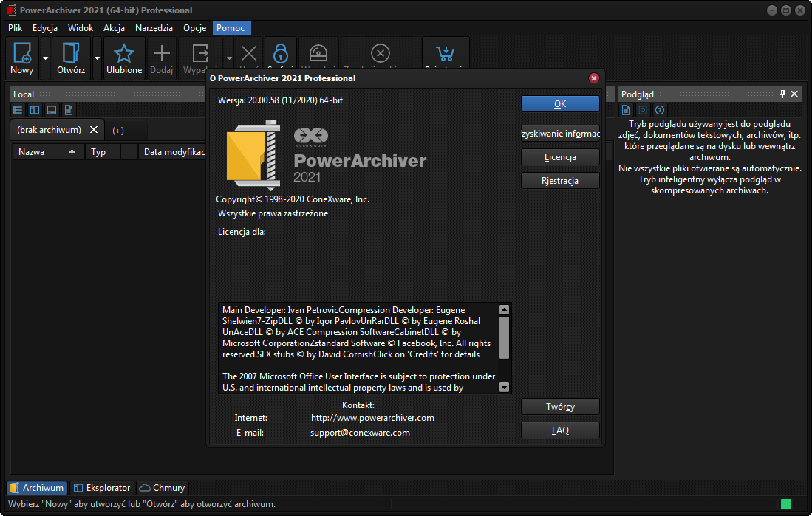Open the Widok menu
Viewport: 812px width, 516px height.
pyautogui.click(x=81, y=28)
